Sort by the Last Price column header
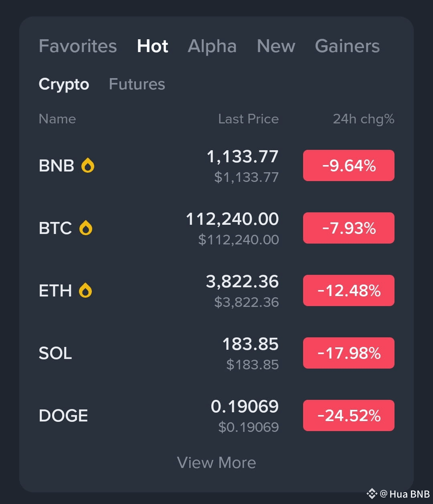Viewport: 433px width, 504px height. tap(248, 119)
